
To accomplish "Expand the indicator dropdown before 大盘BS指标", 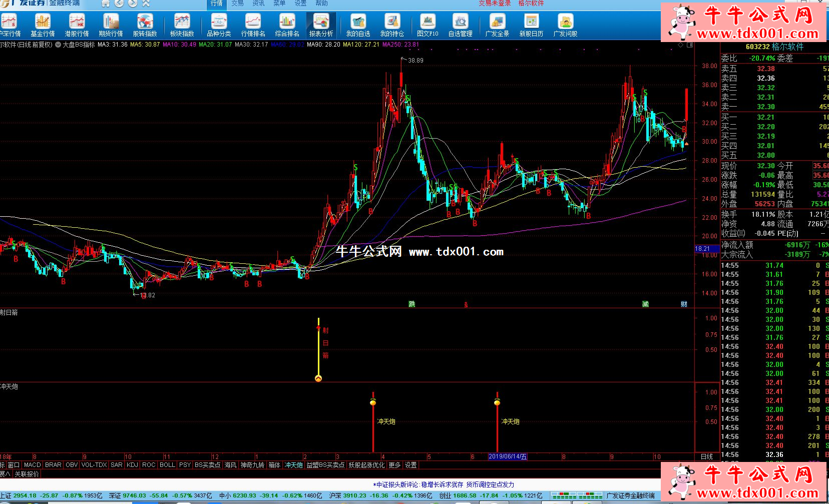I will point(58,45).
